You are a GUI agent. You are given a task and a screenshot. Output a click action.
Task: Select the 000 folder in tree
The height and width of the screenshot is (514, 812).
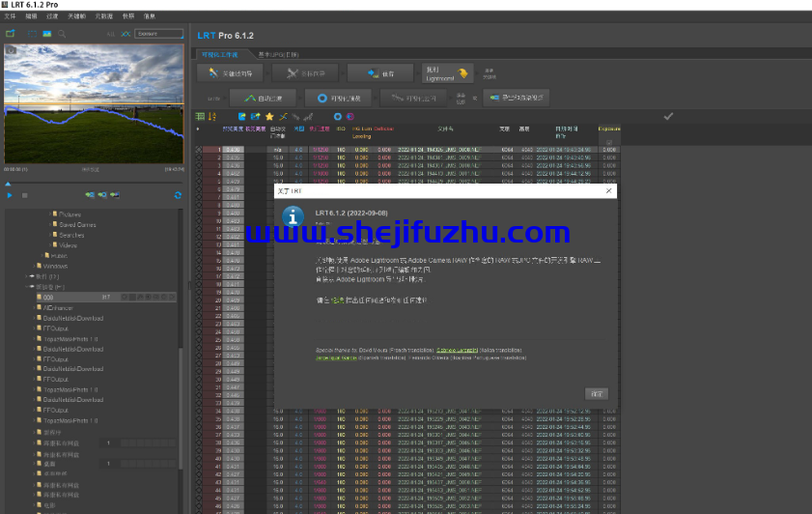point(105,298)
